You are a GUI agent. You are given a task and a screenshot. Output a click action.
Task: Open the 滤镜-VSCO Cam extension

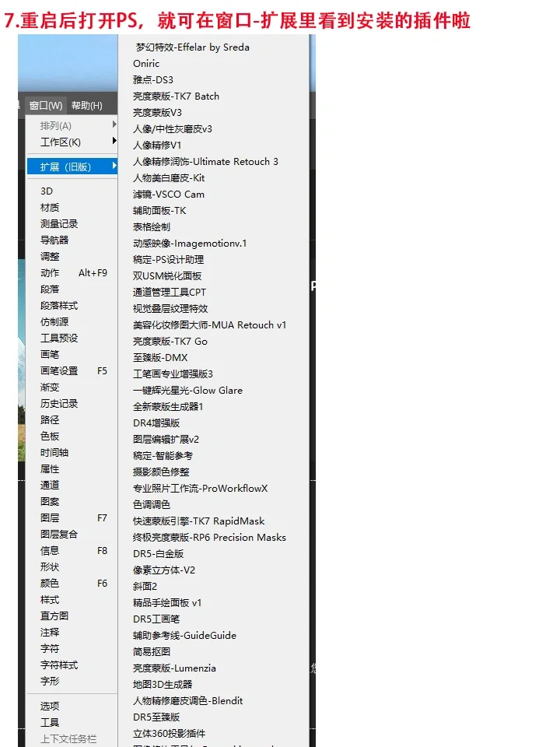point(169,195)
